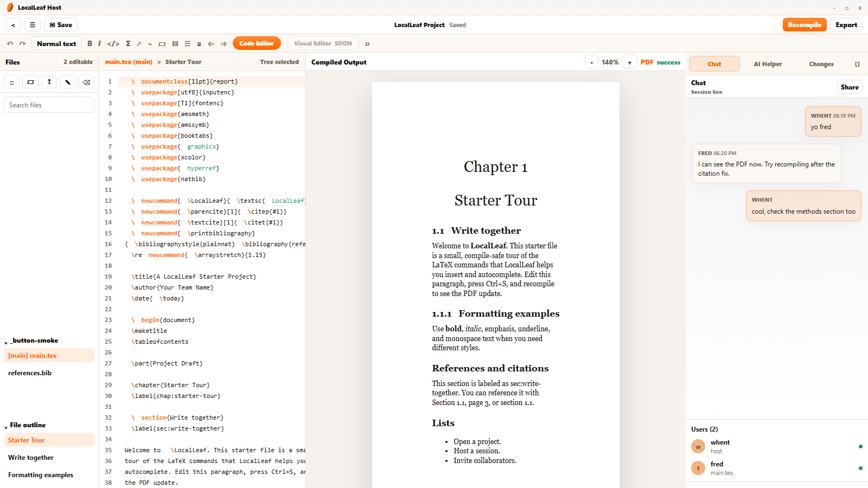868x488 pixels.
Task: Click the small wavy toolbar icon
Action: click(150, 43)
